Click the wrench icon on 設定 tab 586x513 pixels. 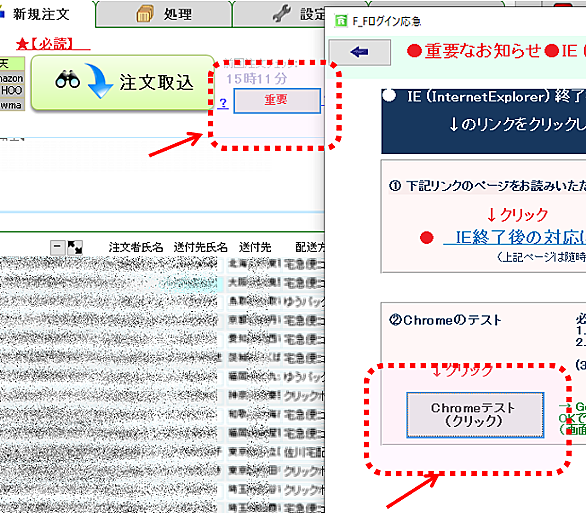(281, 14)
